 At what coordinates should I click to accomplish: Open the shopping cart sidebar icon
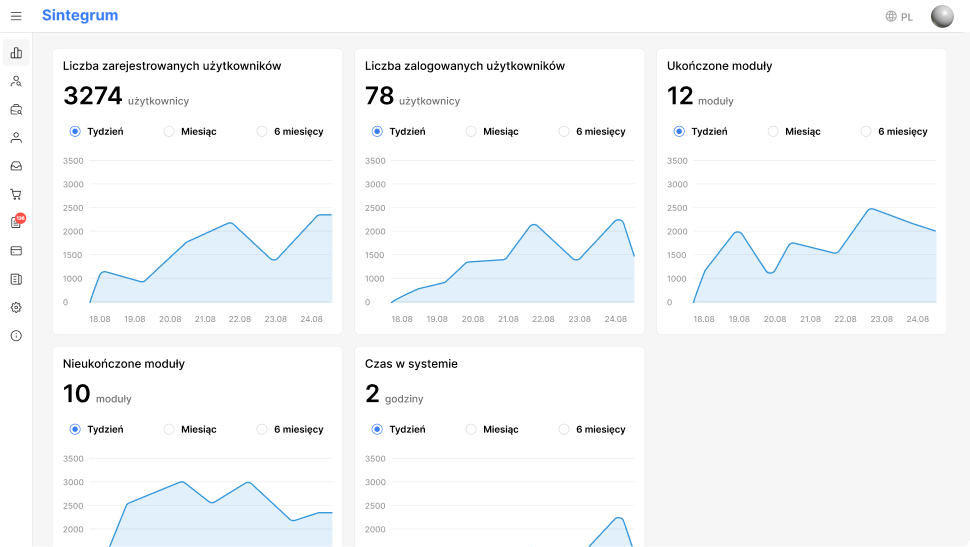click(16, 194)
